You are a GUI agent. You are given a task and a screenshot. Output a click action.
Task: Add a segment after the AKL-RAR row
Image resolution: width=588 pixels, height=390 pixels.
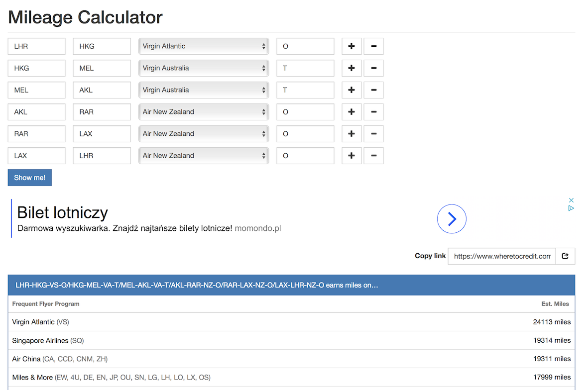pos(352,111)
